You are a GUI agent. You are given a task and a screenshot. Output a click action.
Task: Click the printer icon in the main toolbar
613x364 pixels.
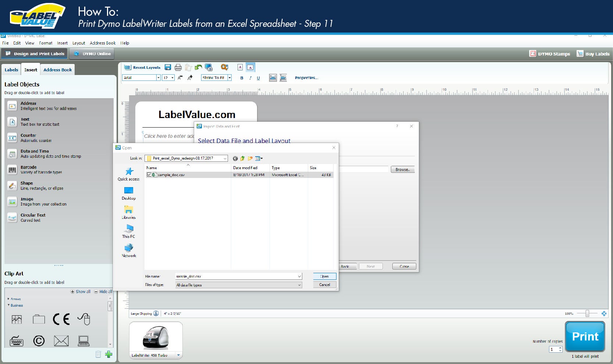(x=178, y=67)
